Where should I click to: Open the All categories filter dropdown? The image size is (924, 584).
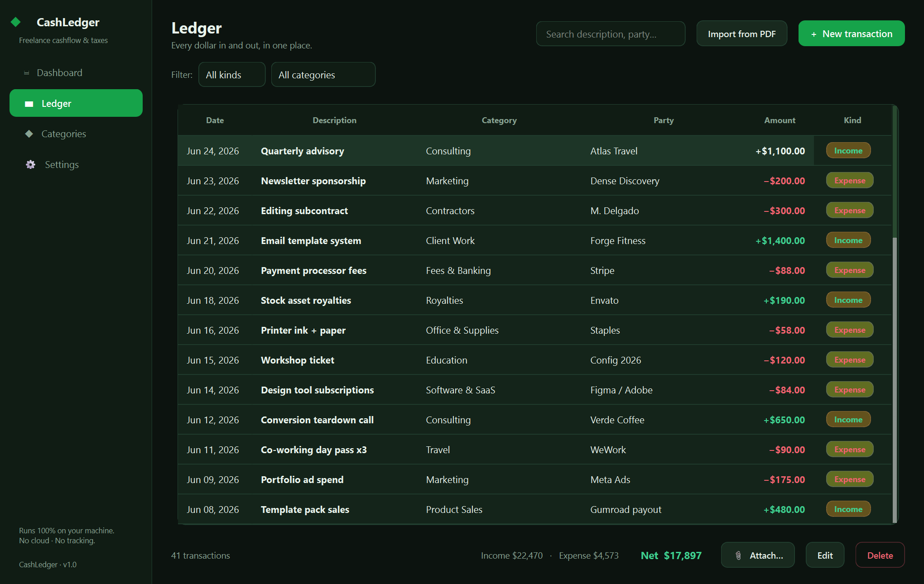point(323,75)
